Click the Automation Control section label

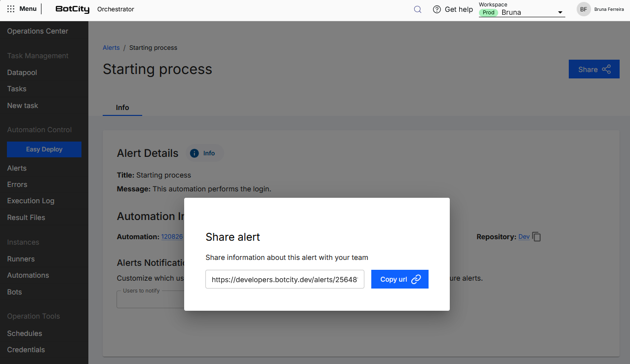39,130
